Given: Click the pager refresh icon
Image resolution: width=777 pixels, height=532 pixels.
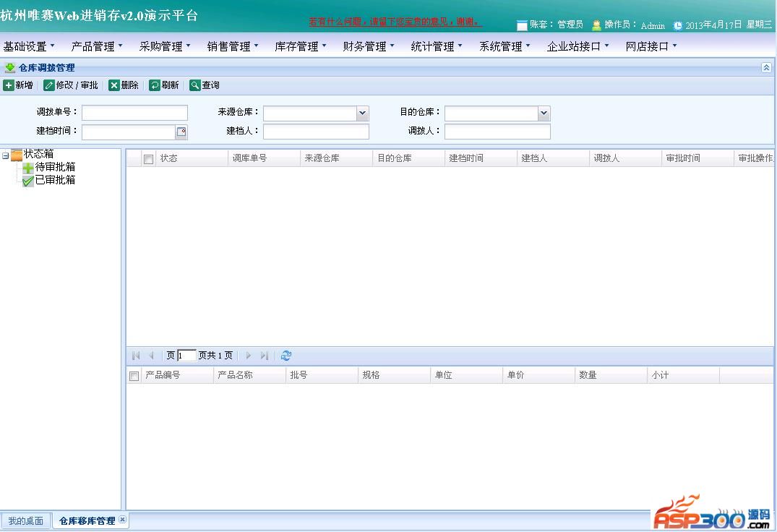Looking at the screenshot, I should point(286,356).
